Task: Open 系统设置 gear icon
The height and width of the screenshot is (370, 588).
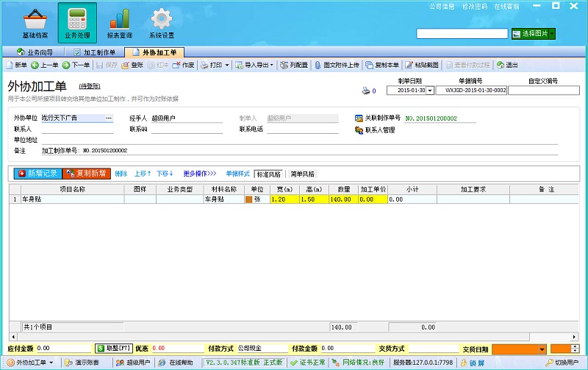Action: pos(162,19)
